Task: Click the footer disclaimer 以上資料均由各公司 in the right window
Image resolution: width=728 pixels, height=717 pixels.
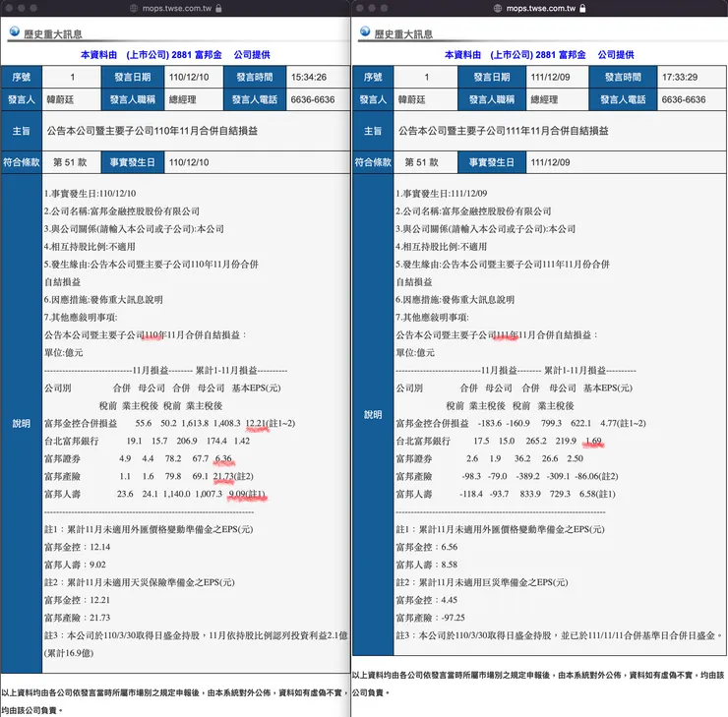Action: (x=538, y=684)
